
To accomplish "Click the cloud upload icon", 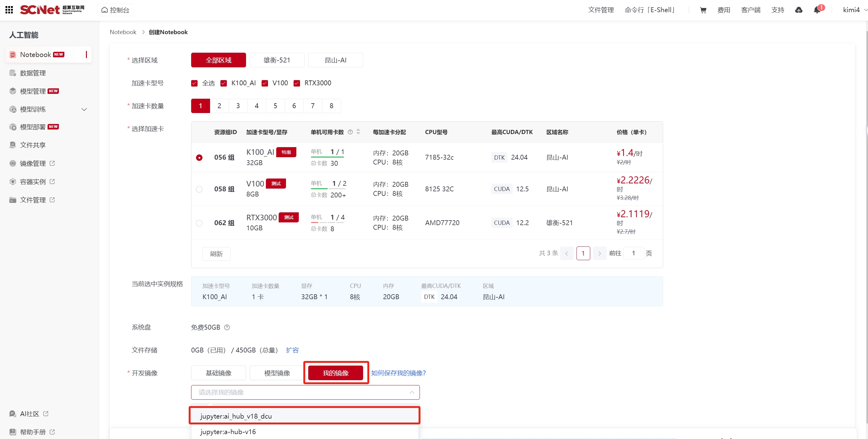I will point(798,10).
